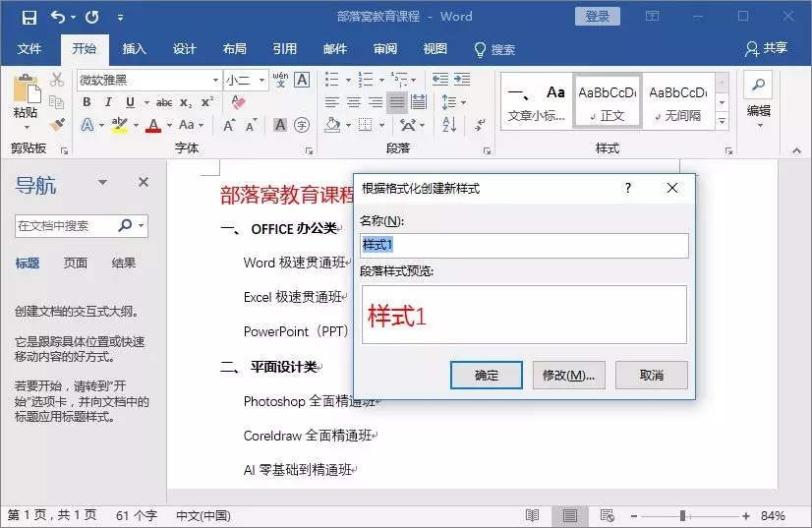Click the yellow text highlight color swatch

pyautogui.click(x=120, y=126)
